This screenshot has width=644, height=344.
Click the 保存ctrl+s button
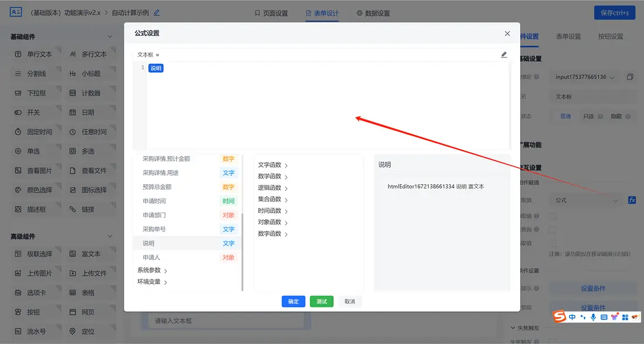click(x=615, y=13)
